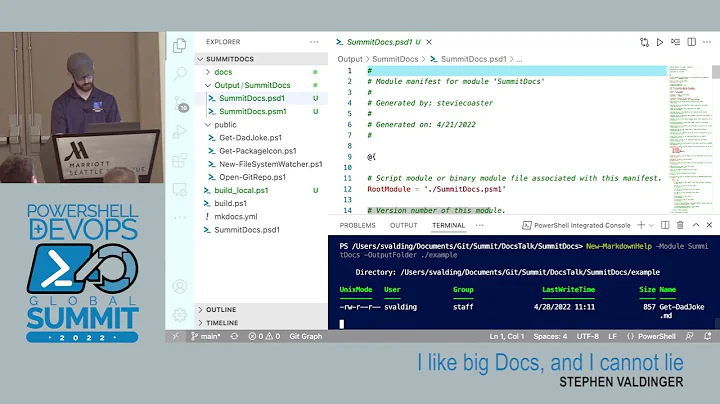Screen dimensions: 720x404
Task: Split the terminal panel
Action: pyautogui.click(x=665, y=225)
